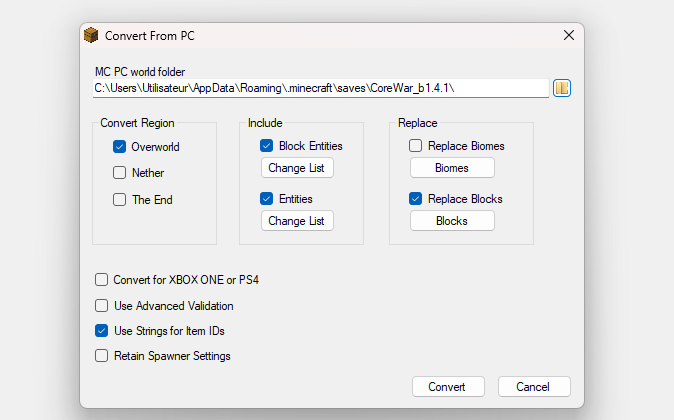The width and height of the screenshot is (674, 420).
Task: Toggle the Block Entities checkbox
Action: pyautogui.click(x=267, y=146)
